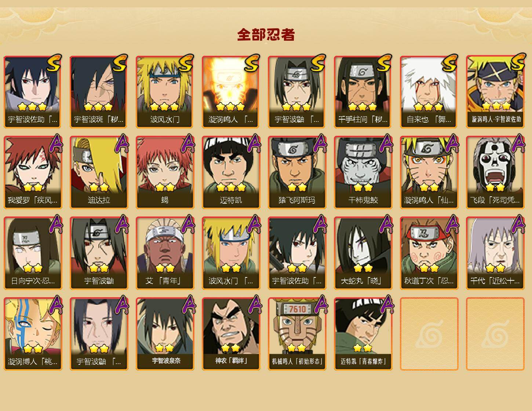Choose the 蝎 ninja portrait
This screenshot has height=411, width=532.
pyautogui.click(x=165, y=172)
